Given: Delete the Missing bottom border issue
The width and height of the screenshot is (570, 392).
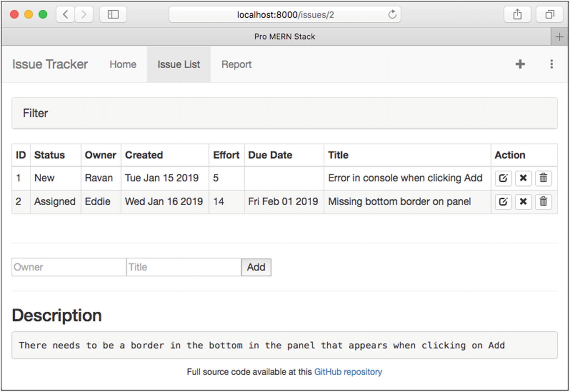Looking at the screenshot, I should (543, 202).
